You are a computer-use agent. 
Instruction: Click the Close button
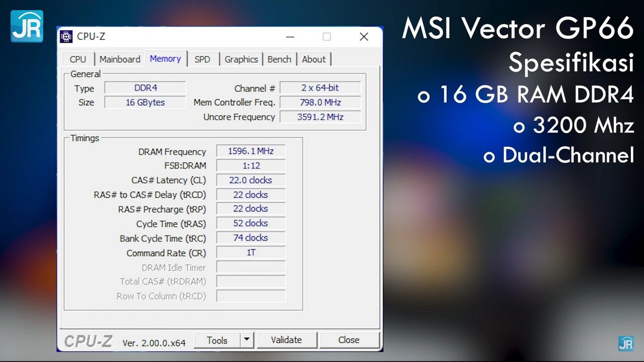[349, 340]
